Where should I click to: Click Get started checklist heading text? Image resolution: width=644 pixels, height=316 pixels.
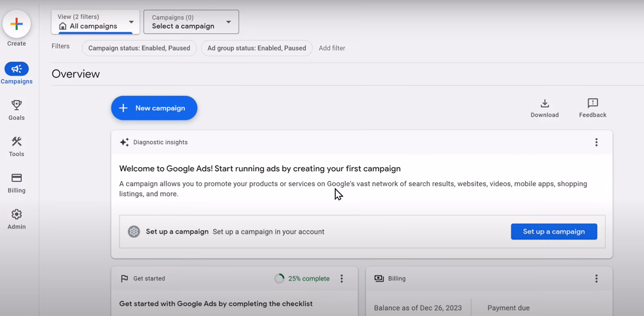point(216,304)
